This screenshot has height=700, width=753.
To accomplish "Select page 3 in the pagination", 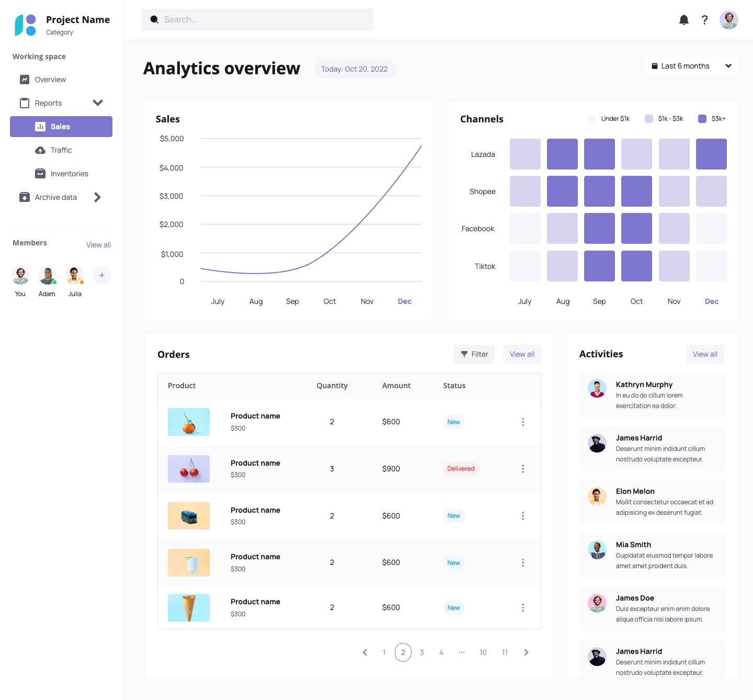I will pos(422,652).
